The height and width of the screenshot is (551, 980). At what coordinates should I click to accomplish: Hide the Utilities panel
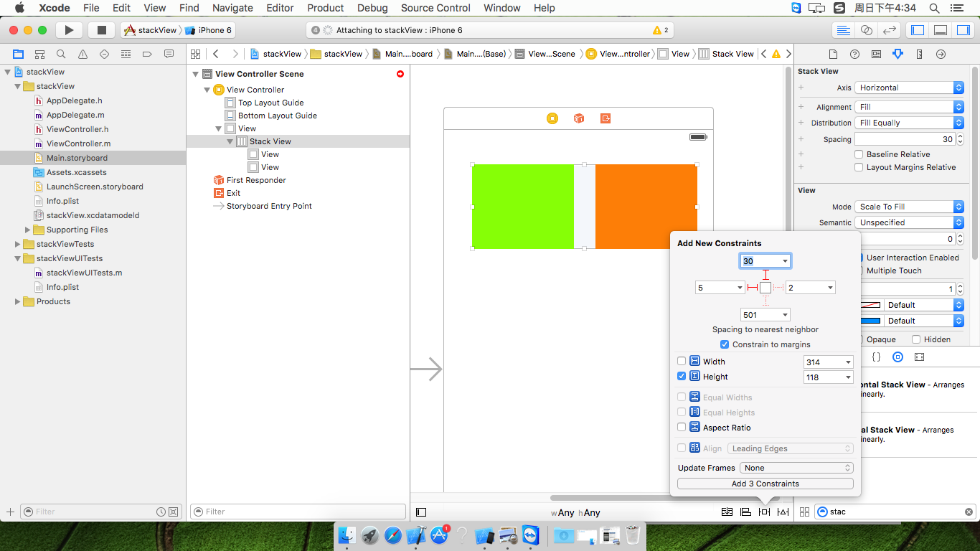962,30
